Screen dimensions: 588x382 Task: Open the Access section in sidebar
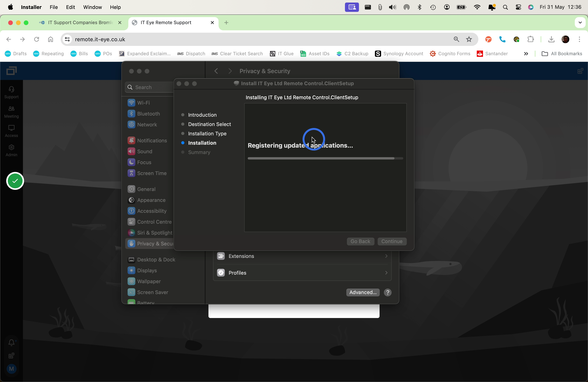point(11,131)
